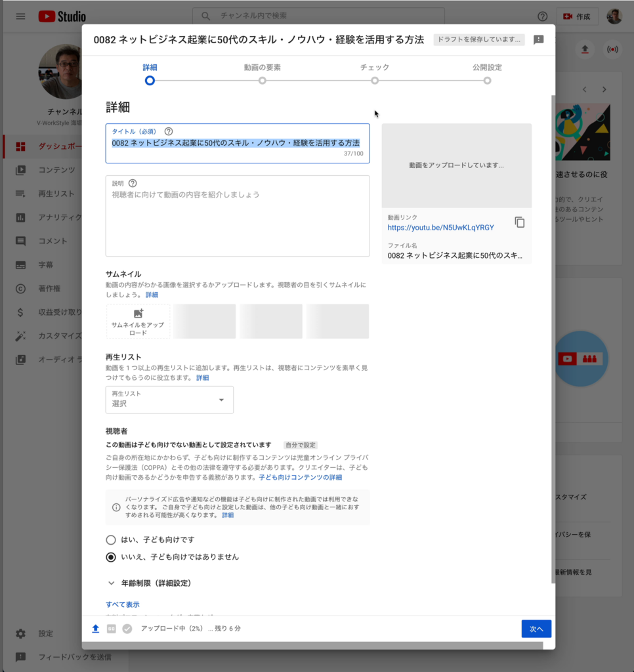
Task: Open the 再生リスト selection dropdown
Action: pos(169,400)
